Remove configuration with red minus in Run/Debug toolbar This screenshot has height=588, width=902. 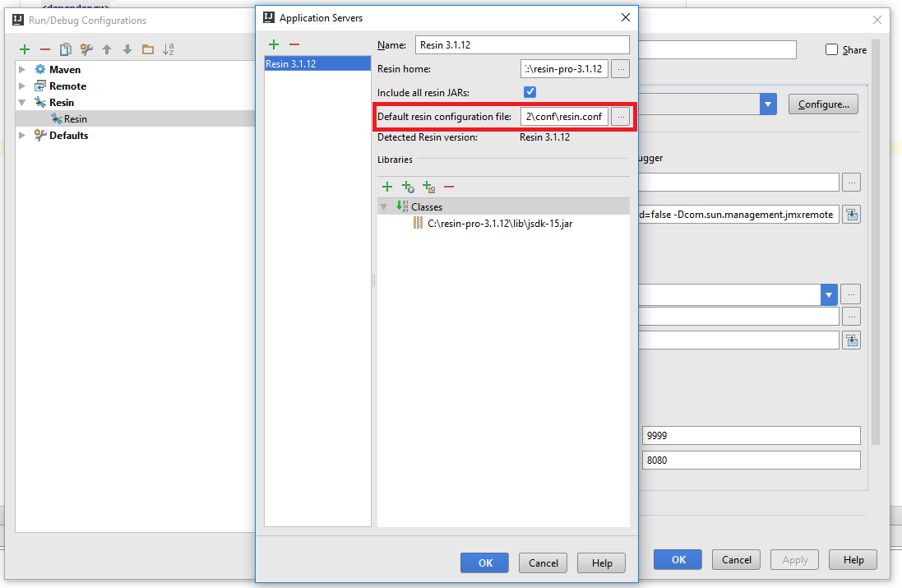click(x=45, y=49)
